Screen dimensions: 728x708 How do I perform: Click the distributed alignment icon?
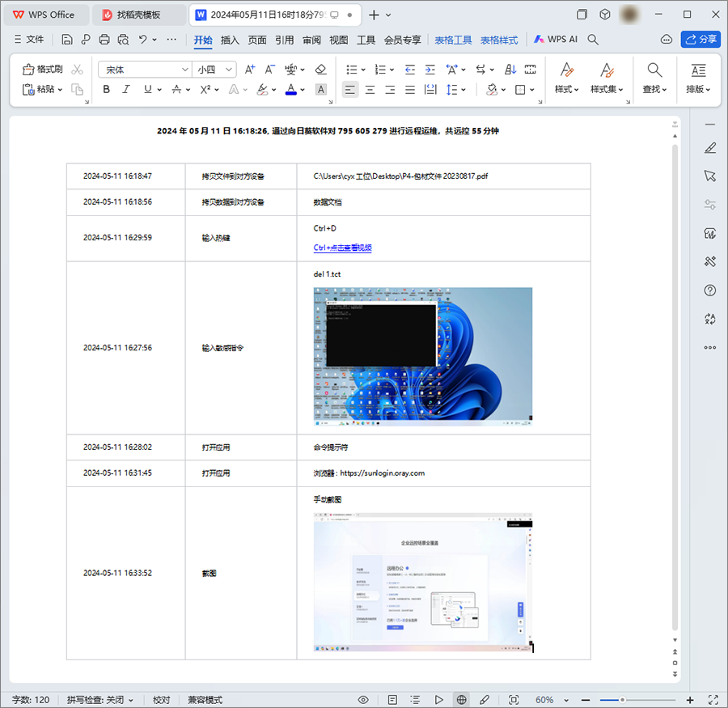pos(430,89)
